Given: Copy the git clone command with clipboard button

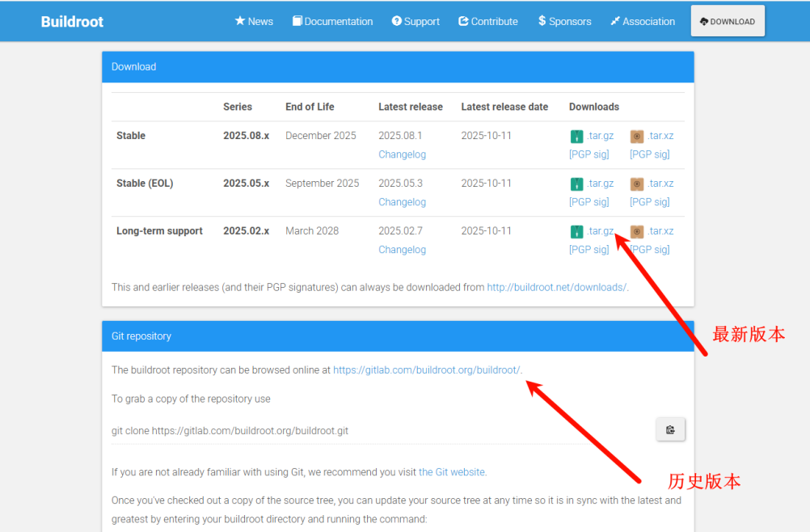Looking at the screenshot, I should 670,430.
